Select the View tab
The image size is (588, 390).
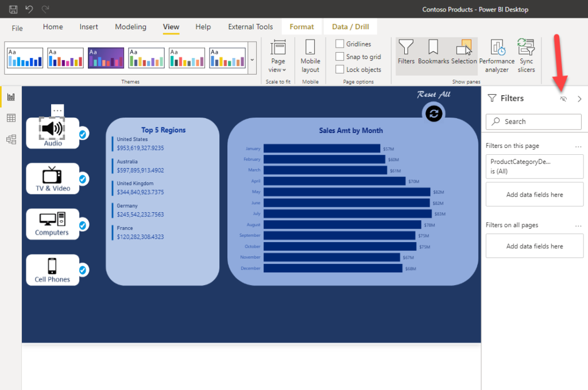pyautogui.click(x=171, y=27)
